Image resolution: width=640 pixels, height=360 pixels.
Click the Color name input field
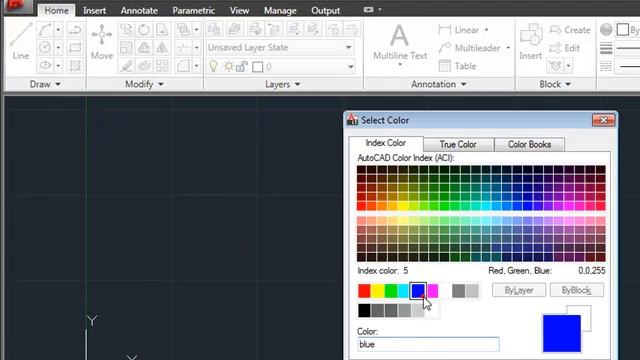tap(428, 344)
